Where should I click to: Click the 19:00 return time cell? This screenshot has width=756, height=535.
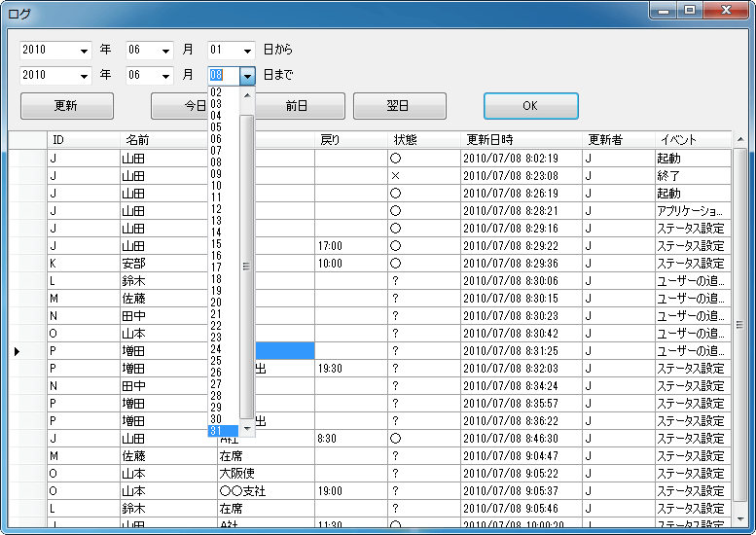tap(351, 491)
